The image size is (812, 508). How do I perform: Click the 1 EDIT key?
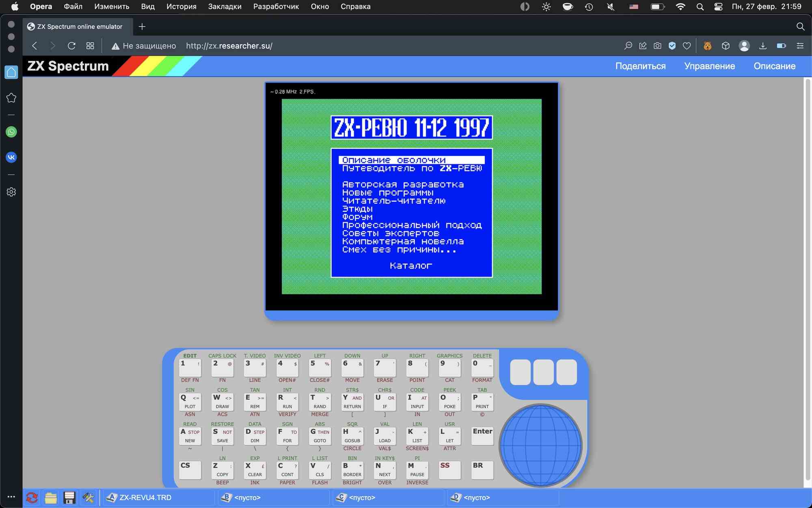(x=190, y=367)
